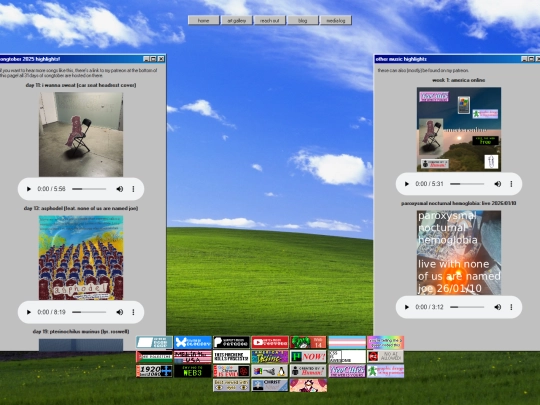Open more options on i wanna sweat player
This screenshot has width=540, height=405.
point(133,189)
